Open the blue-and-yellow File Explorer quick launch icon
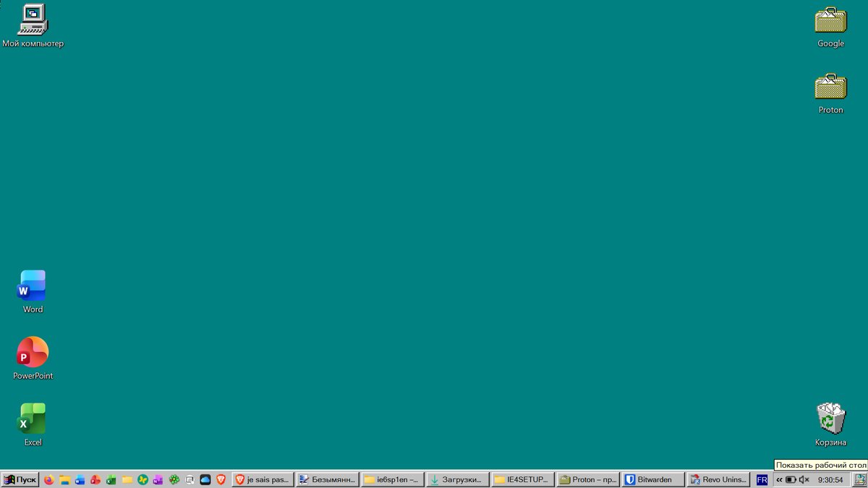 (x=64, y=479)
